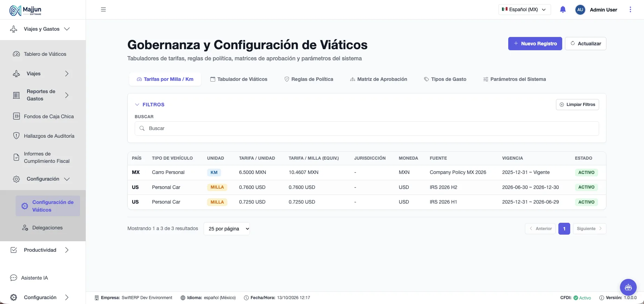This screenshot has height=304, width=644.
Task: Click the Productividad checkbox icon
Action: 14,250
